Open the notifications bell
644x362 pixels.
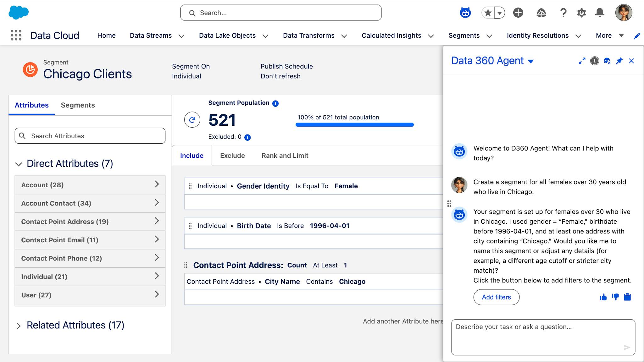(600, 13)
